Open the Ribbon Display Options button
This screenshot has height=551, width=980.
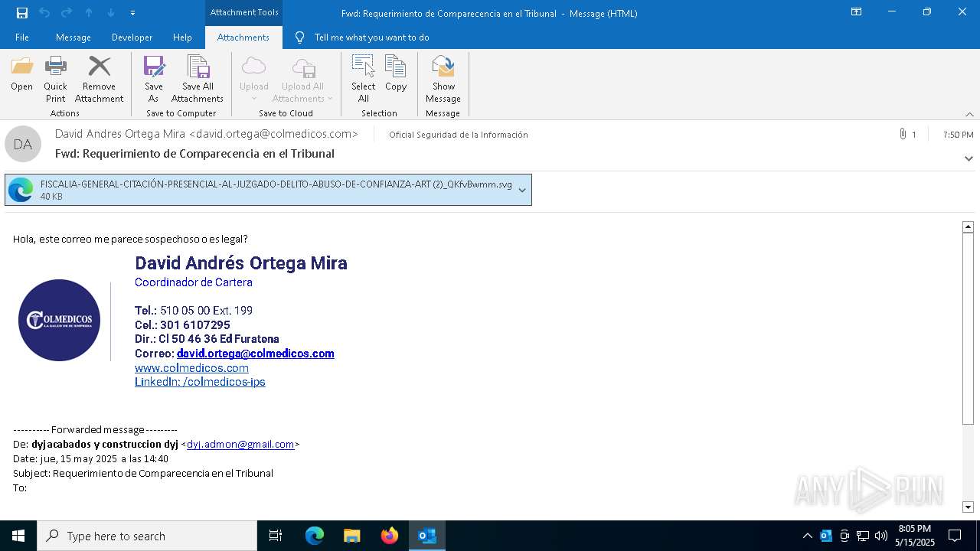[x=856, y=12]
